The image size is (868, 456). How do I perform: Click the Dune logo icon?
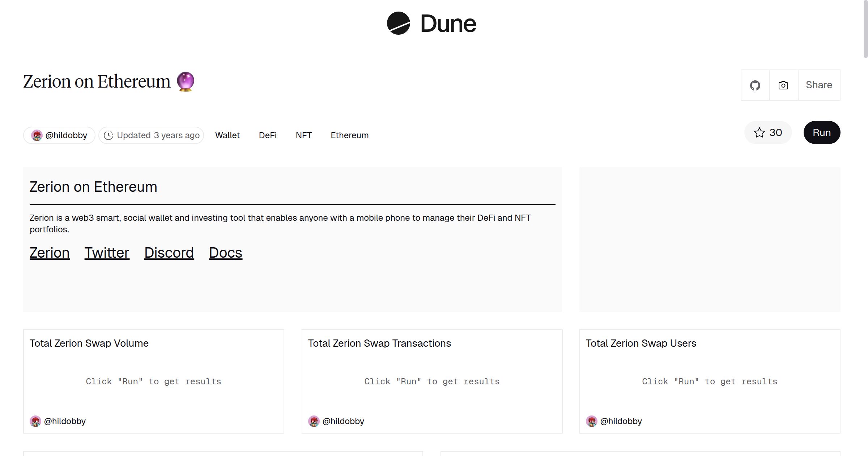click(x=398, y=23)
